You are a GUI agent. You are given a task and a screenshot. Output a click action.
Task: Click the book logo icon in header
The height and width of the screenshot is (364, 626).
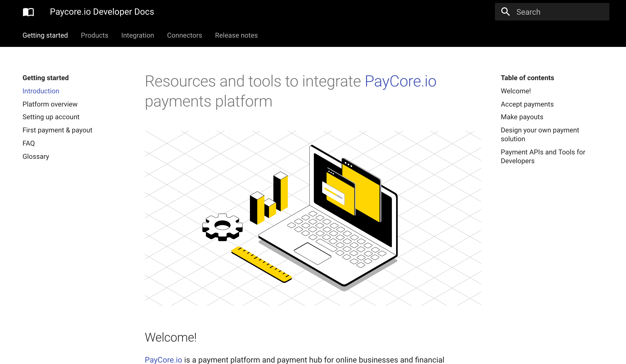[28, 12]
